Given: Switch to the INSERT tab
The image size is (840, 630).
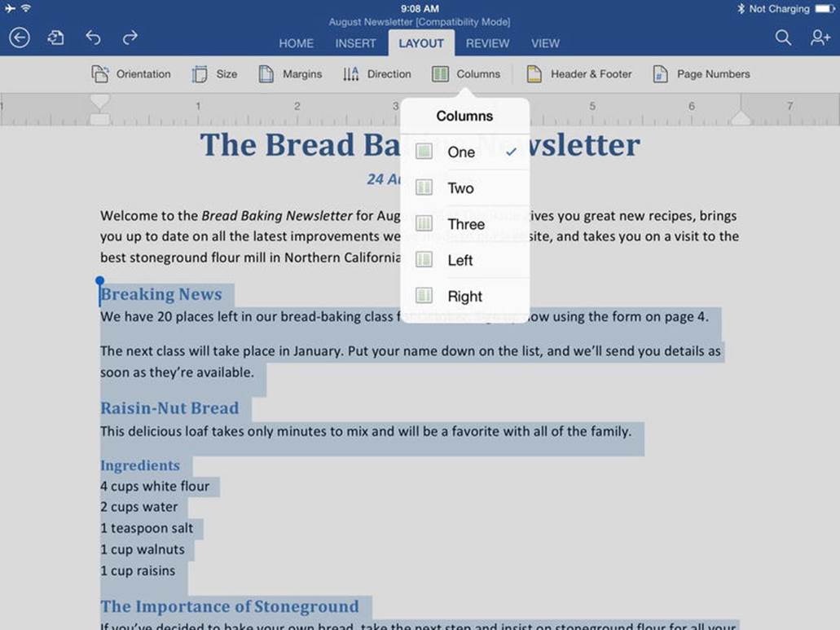Looking at the screenshot, I should pos(356,43).
